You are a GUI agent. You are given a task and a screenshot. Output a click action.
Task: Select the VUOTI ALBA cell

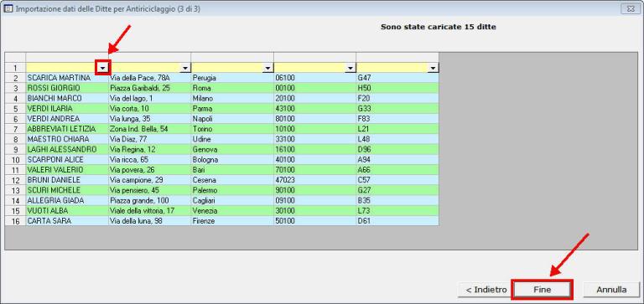[x=67, y=211]
